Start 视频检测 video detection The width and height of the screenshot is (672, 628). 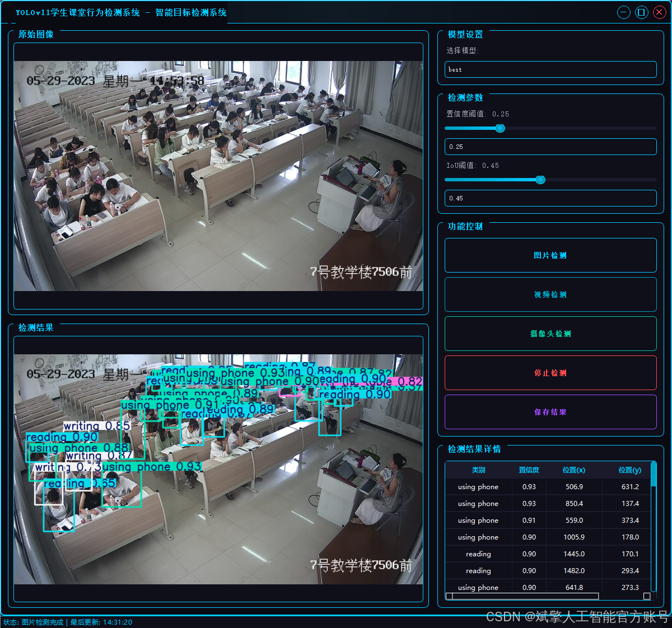(550, 294)
